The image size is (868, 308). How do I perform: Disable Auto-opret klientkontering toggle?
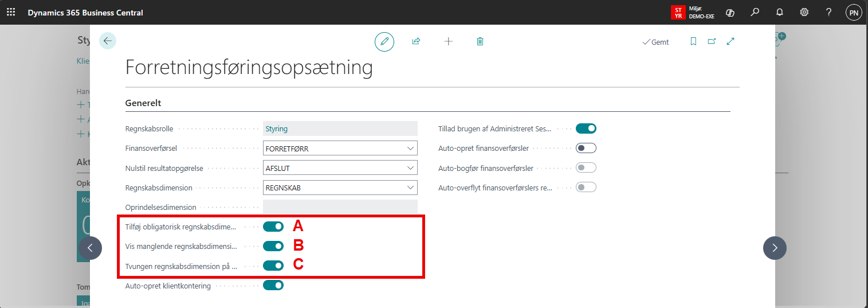[x=273, y=285]
